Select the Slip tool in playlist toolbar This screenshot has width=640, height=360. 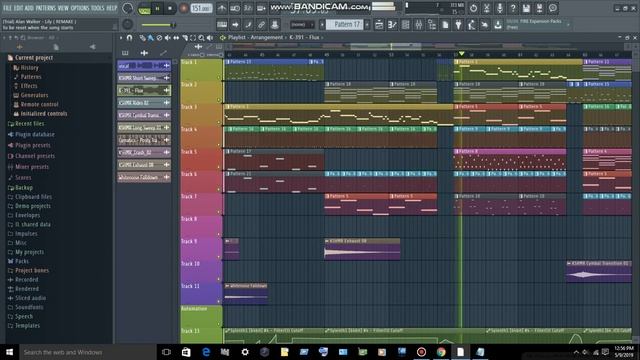[x=176, y=38]
